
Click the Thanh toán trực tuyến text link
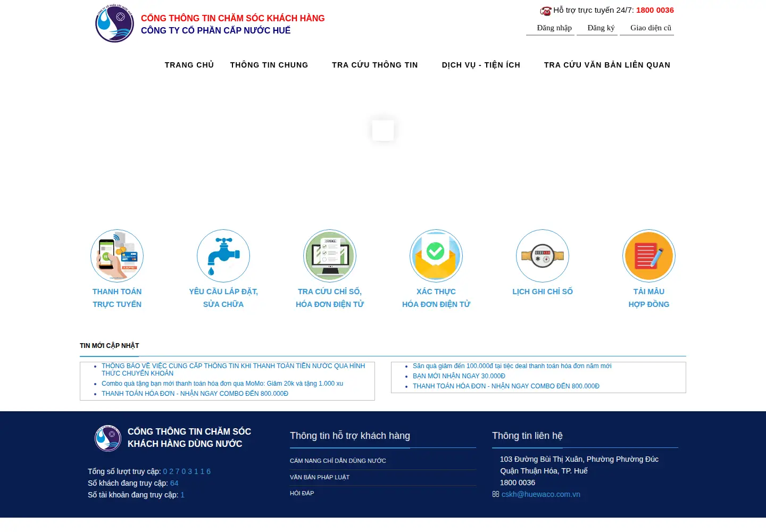(117, 298)
